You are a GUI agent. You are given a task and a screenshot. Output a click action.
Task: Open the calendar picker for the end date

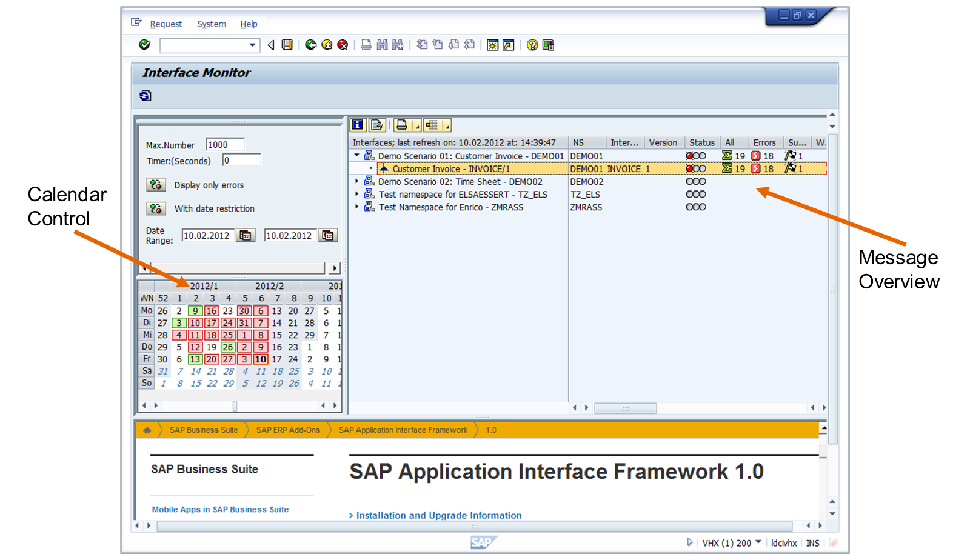click(328, 236)
